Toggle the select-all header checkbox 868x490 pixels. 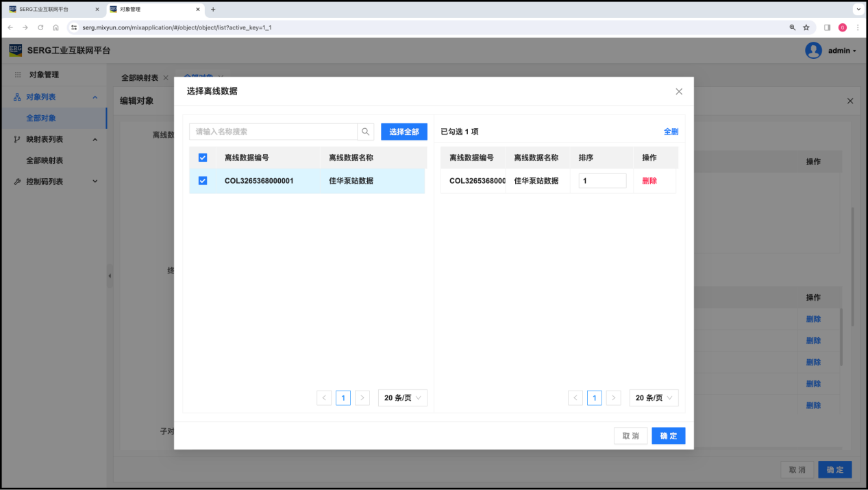point(203,158)
